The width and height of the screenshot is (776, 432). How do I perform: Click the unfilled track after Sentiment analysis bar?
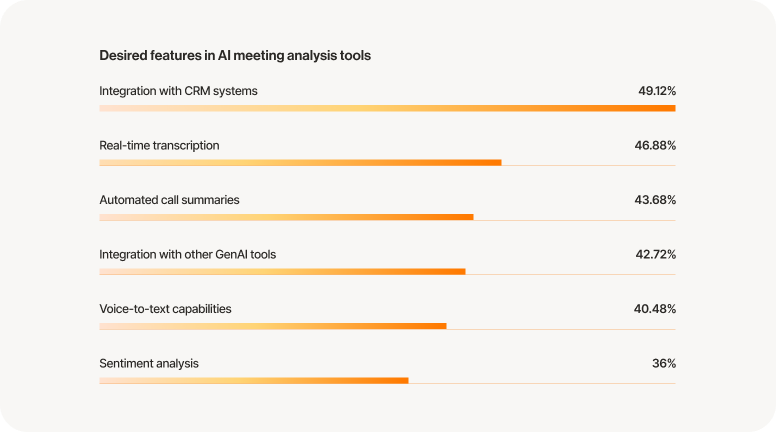pos(542,382)
